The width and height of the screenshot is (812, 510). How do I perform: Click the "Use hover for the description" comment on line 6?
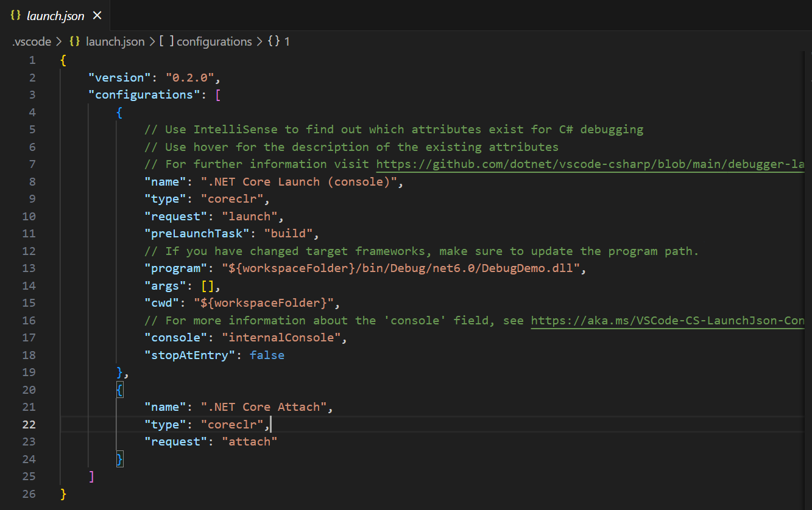(351, 147)
